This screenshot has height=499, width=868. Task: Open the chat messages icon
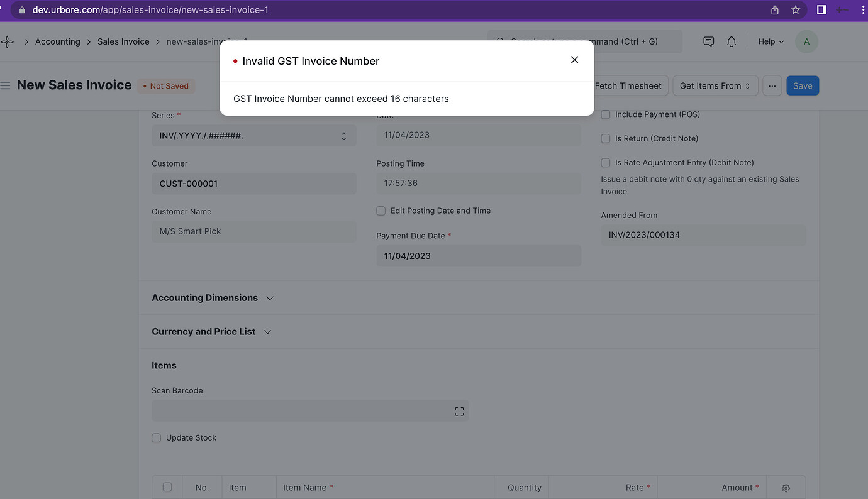click(x=708, y=41)
